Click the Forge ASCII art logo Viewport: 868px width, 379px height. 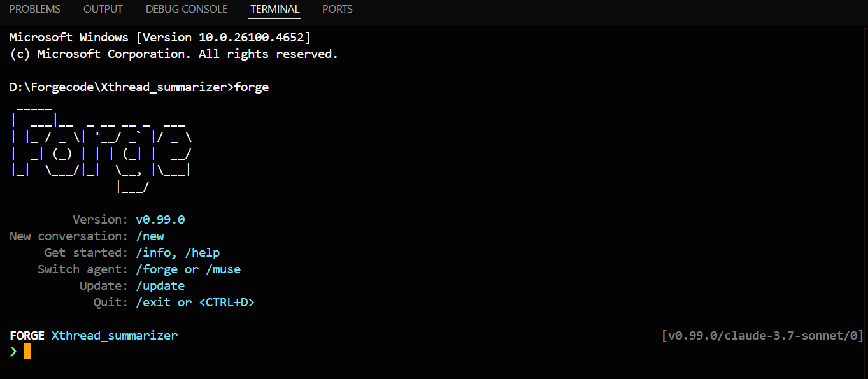point(102,147)
